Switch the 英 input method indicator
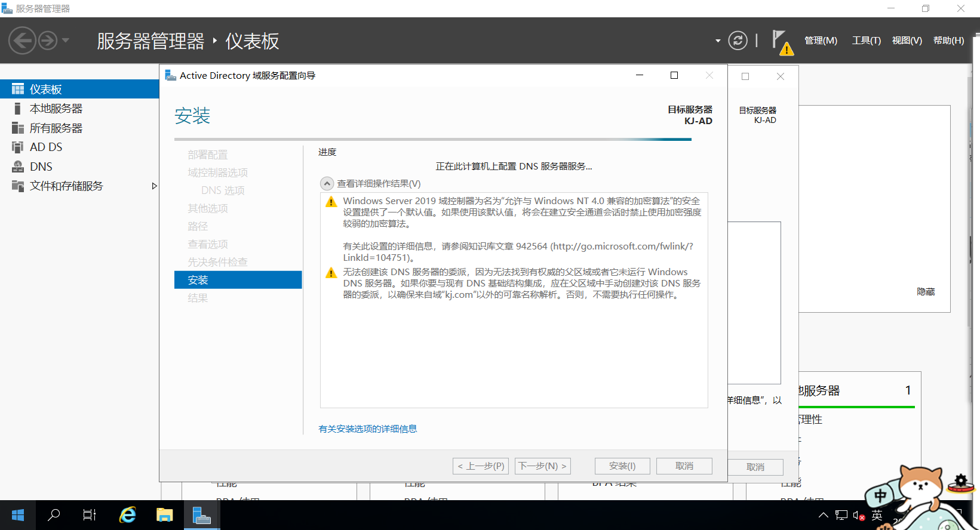Image resolution: width=980 pixels, height=530 pixels. (x=877, y=515)
